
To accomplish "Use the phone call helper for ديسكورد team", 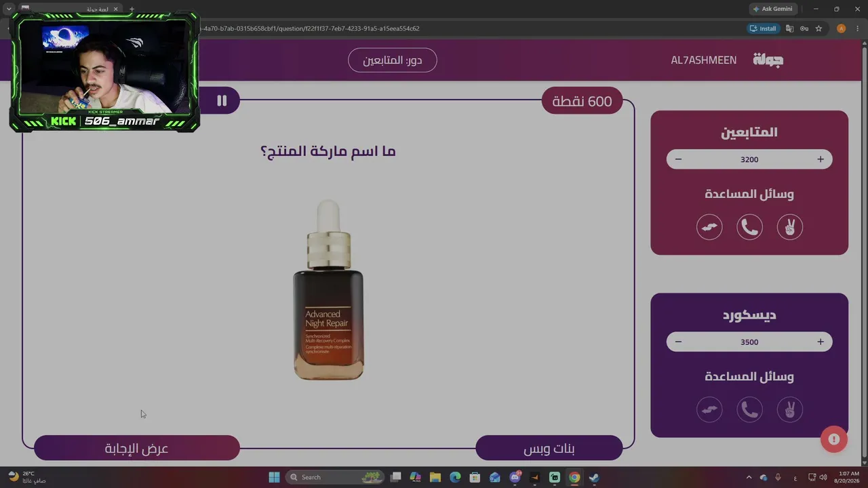I will pos(749,409).
